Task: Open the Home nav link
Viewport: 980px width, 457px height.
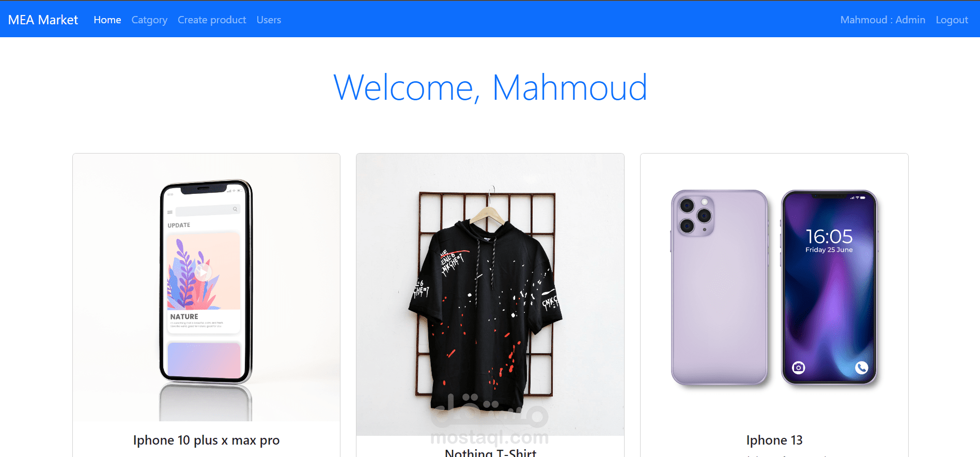Action: click(107, 20)
